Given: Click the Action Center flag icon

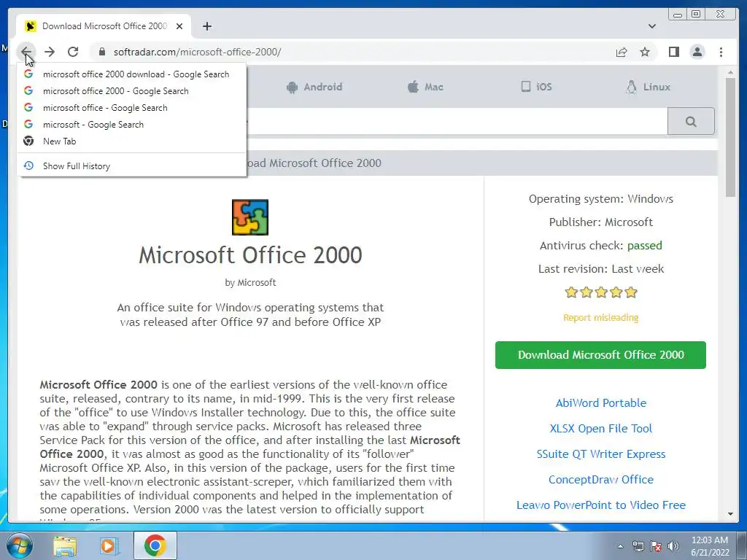Looking at the screenshot, I should pos(656,547).
